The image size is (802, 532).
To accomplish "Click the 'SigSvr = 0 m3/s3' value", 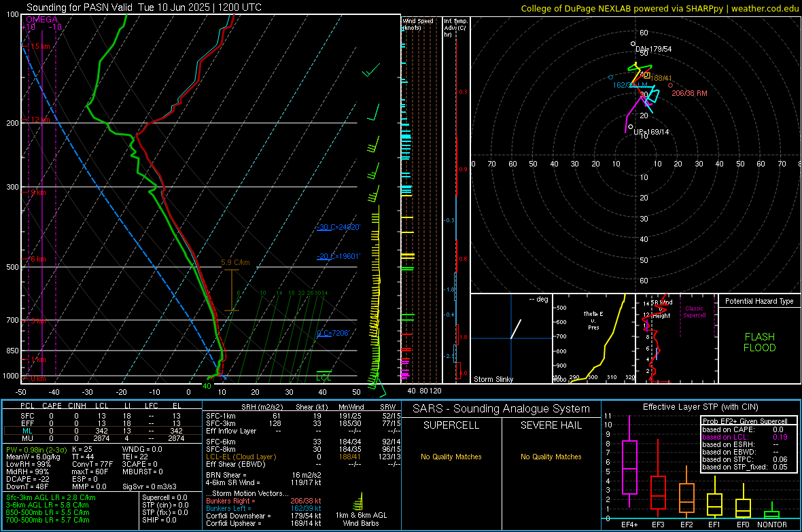I will tap(150, 486).
